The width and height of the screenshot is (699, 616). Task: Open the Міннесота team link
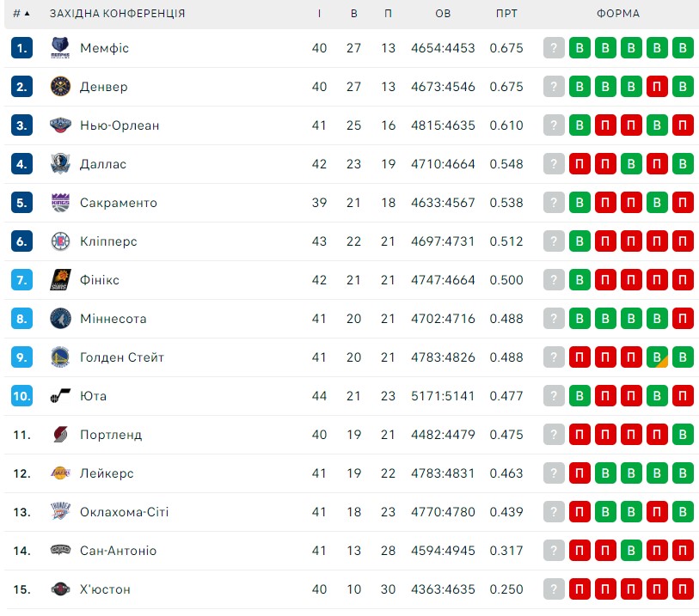tap(113, 319)
